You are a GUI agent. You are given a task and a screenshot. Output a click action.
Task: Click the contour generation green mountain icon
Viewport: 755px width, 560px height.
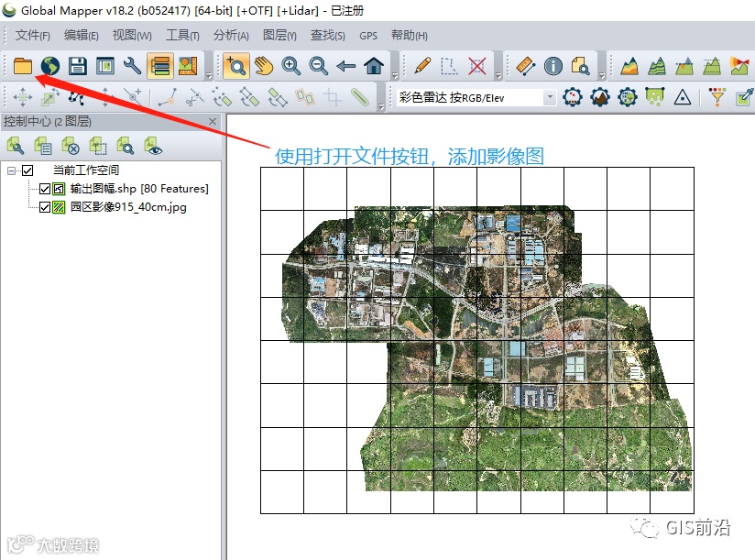tap(657, 66)
